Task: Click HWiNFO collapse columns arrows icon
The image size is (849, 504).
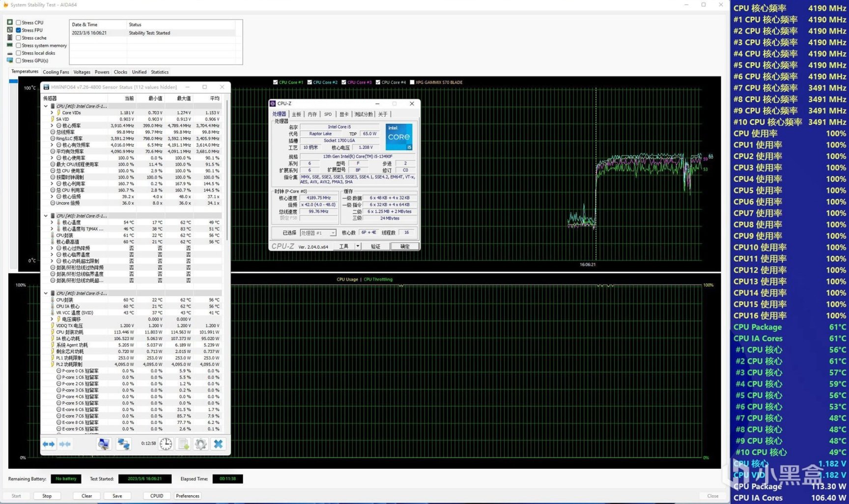Action: pyautogui.click(x=65, y=444)
